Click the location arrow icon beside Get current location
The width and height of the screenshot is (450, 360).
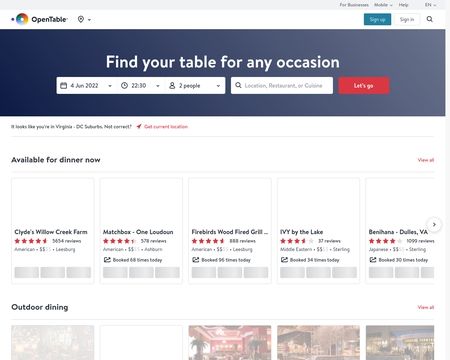coord(139,126)
